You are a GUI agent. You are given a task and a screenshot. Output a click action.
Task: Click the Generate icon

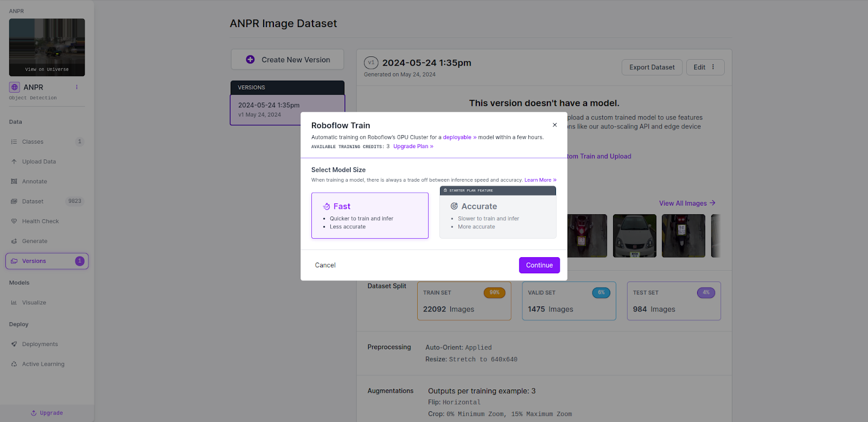coord(14,241)
